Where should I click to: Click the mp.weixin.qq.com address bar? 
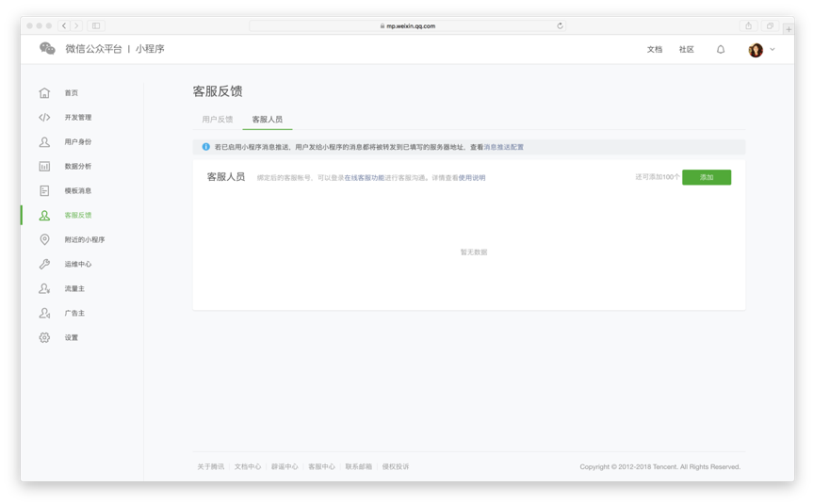(408, 25)
